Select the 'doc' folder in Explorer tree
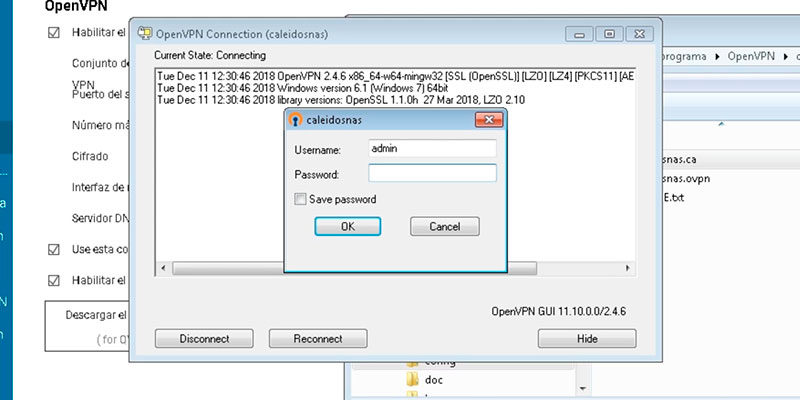The height and width of the screenshot is (400, 800). pyautogui.click(x=434, y=380)
